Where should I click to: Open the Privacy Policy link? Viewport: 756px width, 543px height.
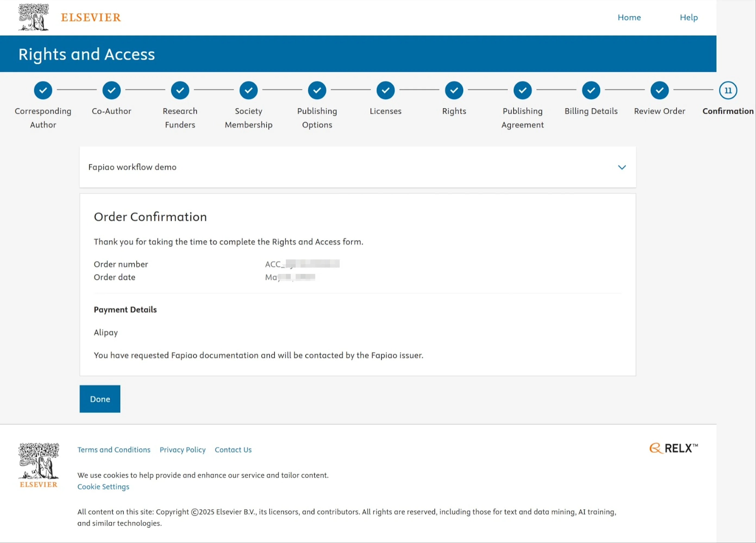coord(183,450)
